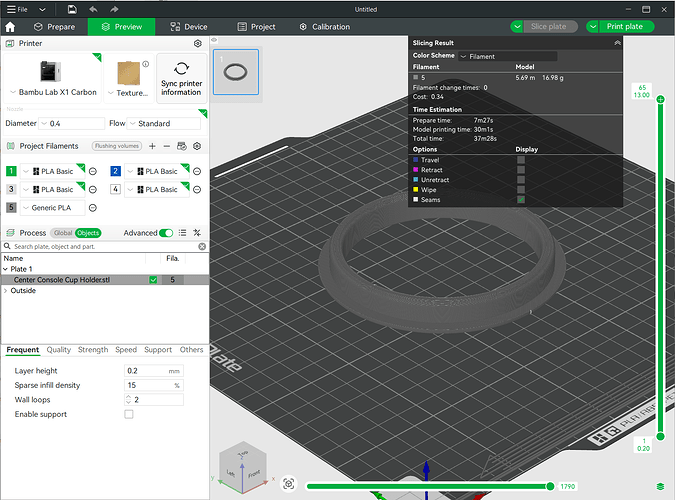
Task: Open the Speed settings tab
Action: click(x=126, y=350)
